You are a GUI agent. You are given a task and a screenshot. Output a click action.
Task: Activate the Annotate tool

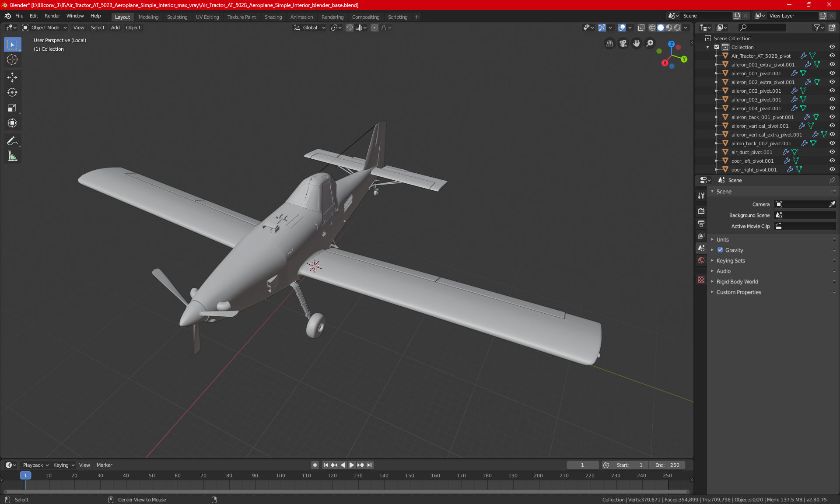click(x=12, y=141)
